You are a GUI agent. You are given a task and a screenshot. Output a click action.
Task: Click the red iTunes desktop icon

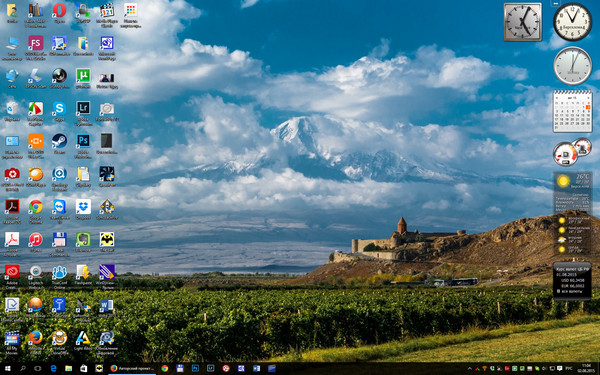coord(36,242)
